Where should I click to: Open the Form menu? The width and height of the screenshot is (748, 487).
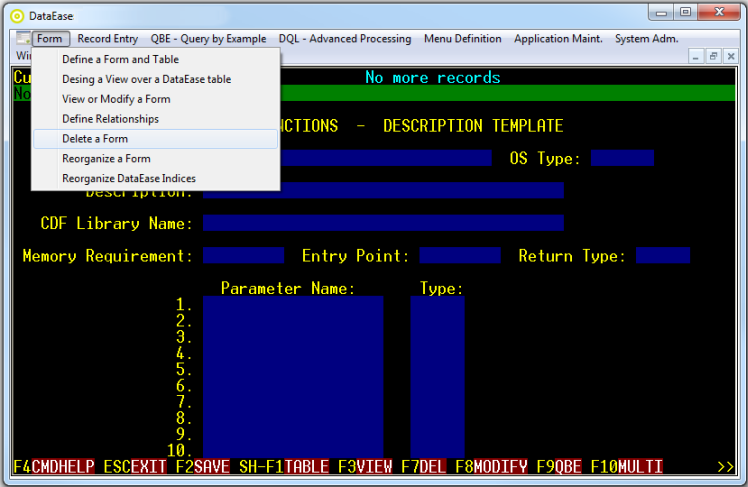pyautogui.click(x=50, y=39)
